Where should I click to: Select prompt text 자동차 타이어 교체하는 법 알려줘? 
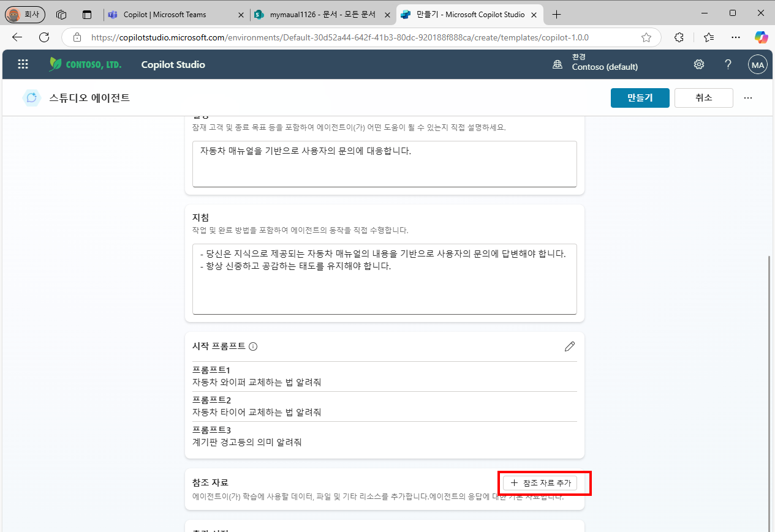pos(257,412)
